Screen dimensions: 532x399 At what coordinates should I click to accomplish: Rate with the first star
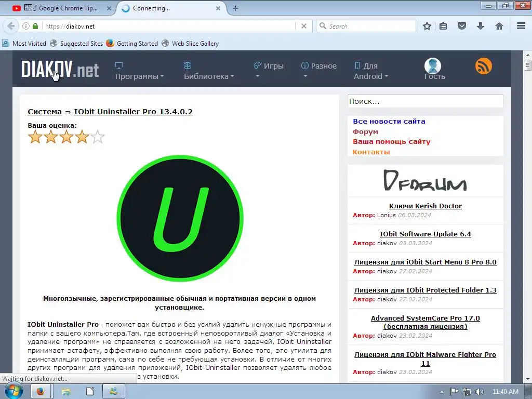coord(35,137)
